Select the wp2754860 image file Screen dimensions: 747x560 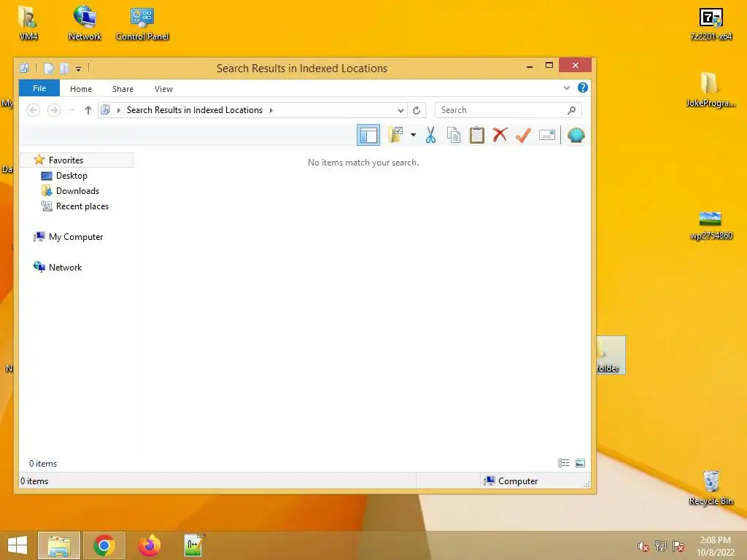coord(711,225)
